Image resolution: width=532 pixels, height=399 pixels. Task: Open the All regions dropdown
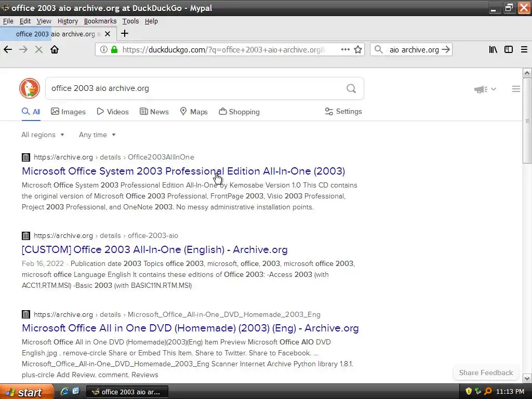click(43, 135)
